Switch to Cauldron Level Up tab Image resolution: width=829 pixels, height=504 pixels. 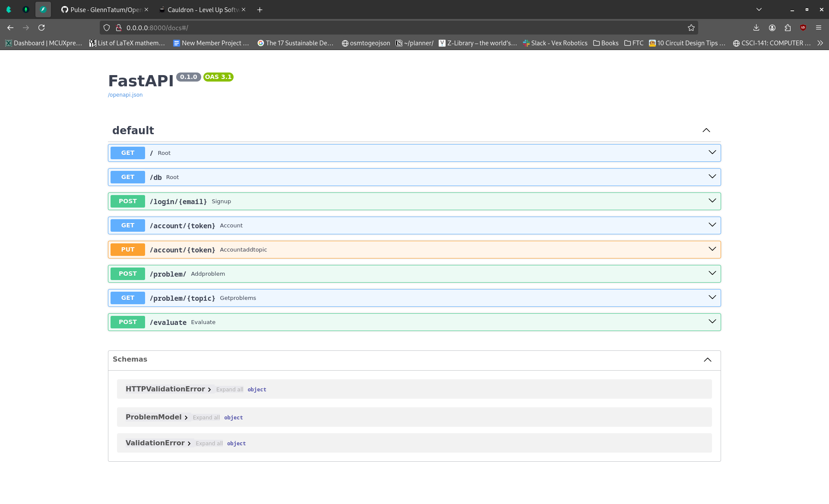coord(201,9)
